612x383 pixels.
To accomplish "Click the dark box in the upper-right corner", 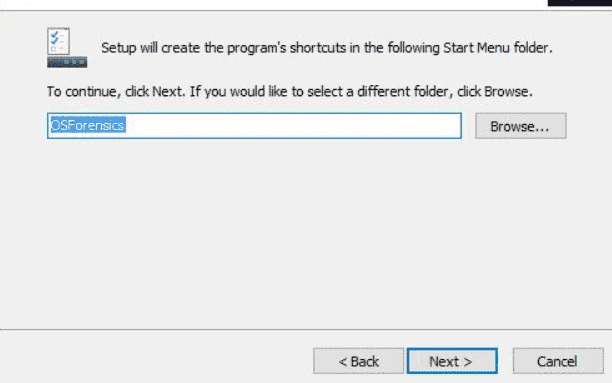I will tap(580, 3).
